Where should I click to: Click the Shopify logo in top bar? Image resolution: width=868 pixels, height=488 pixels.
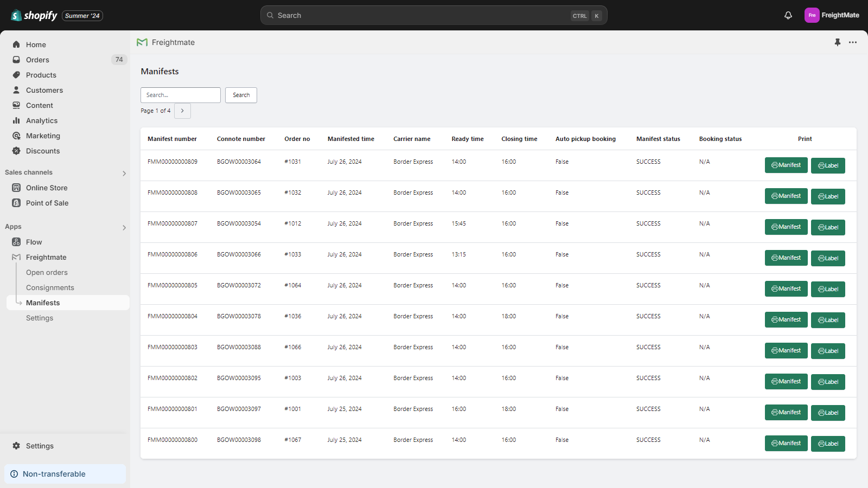point(34,15)
